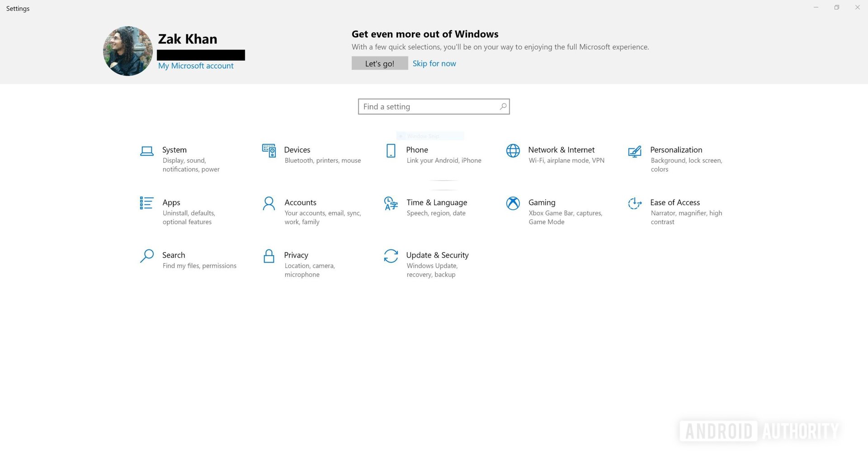This screenshot has height=470, width=868.
Task: Click the Skip for now link
Action: (x=434, y=63)
